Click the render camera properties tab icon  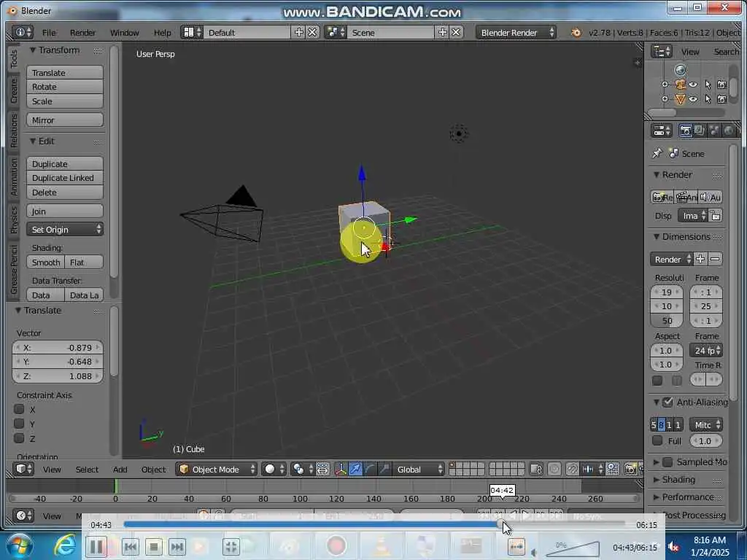click(686, 131)
